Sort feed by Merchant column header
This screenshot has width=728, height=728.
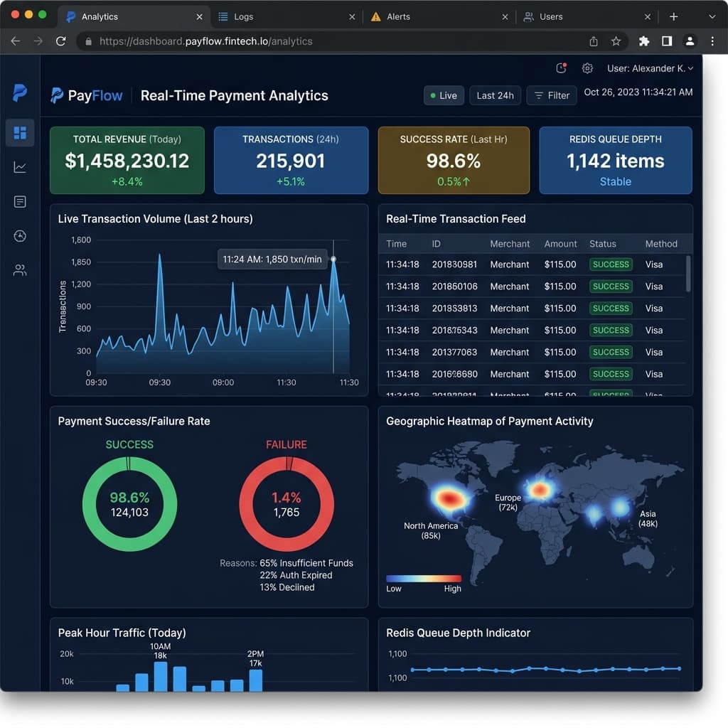(x=510, y=244)
